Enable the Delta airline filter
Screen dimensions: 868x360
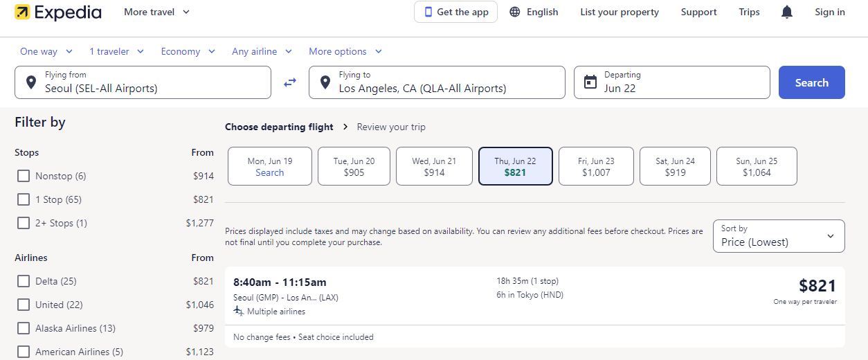[x=24, y=281]
